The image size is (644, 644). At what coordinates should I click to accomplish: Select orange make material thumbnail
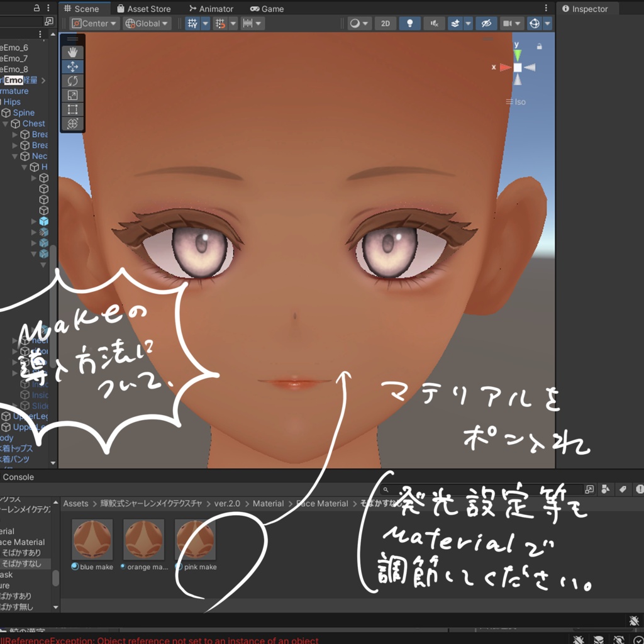(x=144, y=539)
